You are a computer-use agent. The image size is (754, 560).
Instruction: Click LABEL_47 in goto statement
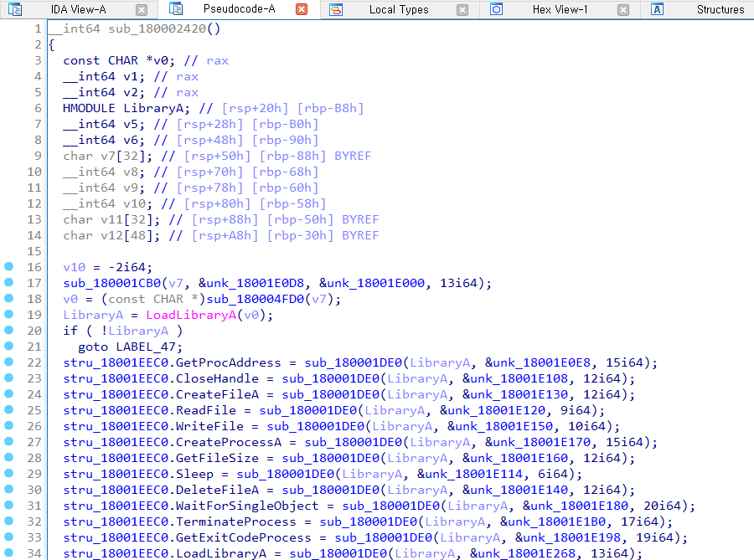point(146,347)
